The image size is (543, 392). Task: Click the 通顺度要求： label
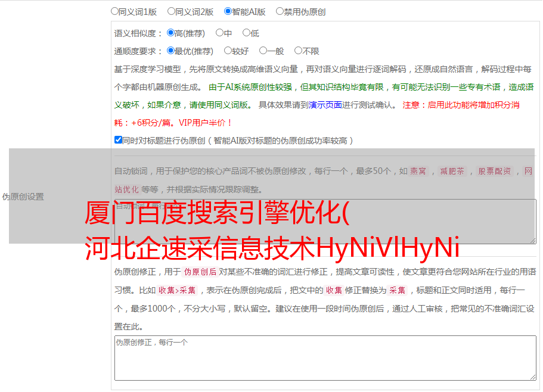click(138, 51)
